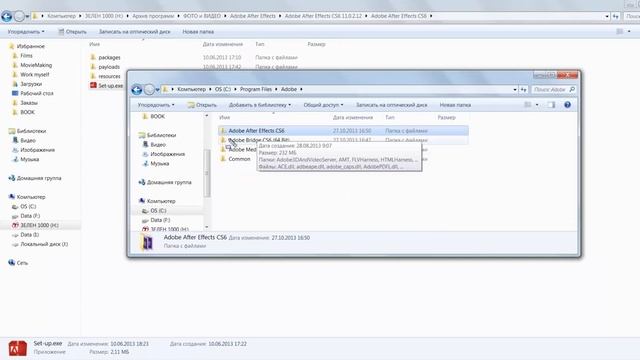Screen dimensions: 640x360
Task: Refresh the Adobe folder window address bar
Action: (524, 89)
